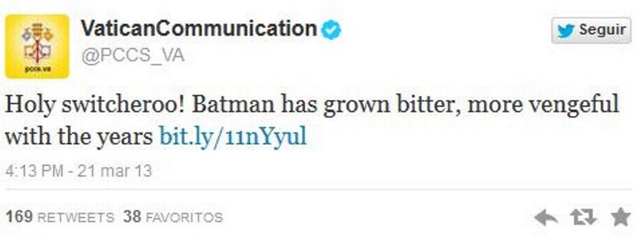The height and width of the screenshot is (240, 644).
Task: Click "with the years" tweet text
Action: point(79,137)
